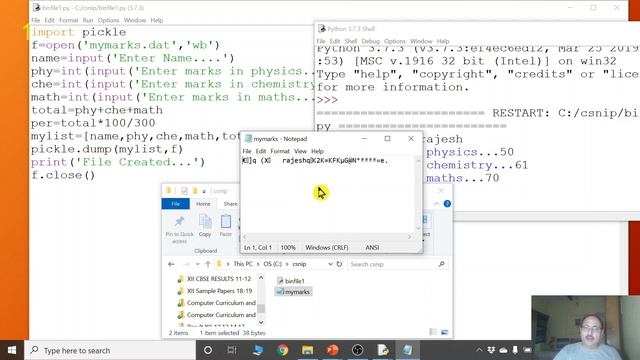The width and height of the screenshot is (640, 360).
Task: Open Options menu in IDLE editor
Action: point(108,20)
